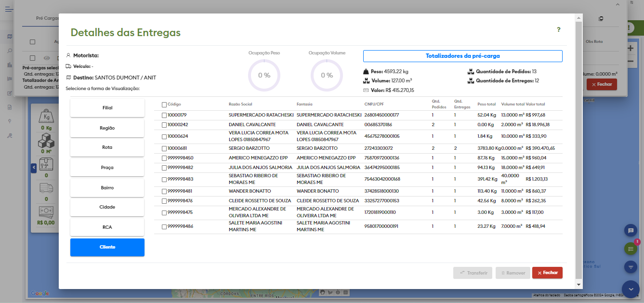The image size is (644, 303).
Task: Switch visualization to Filial
Action: pos(107,108)
